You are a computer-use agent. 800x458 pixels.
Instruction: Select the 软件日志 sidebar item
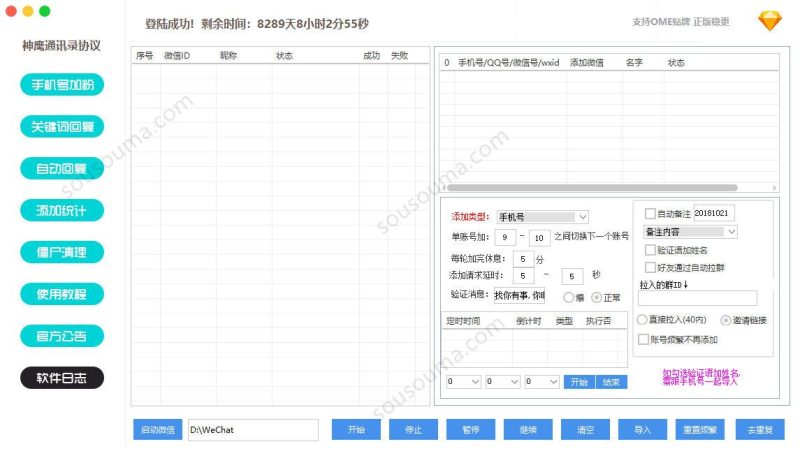(x=62, y=378)
